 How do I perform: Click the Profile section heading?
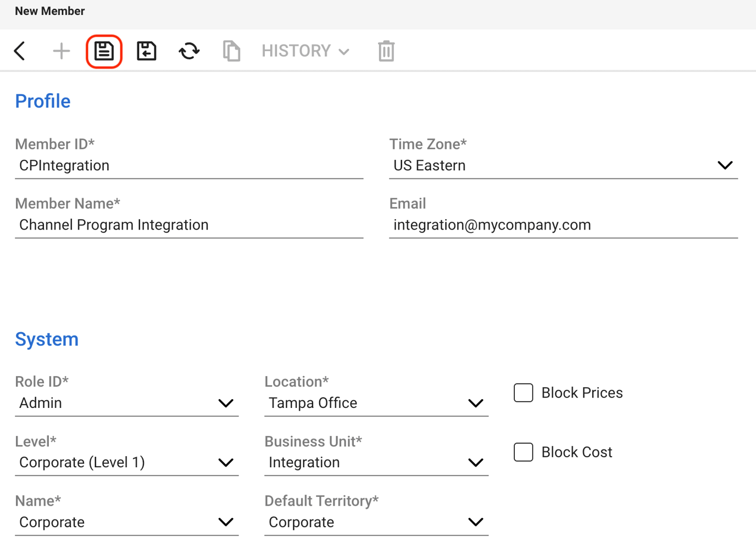point(42,101)
